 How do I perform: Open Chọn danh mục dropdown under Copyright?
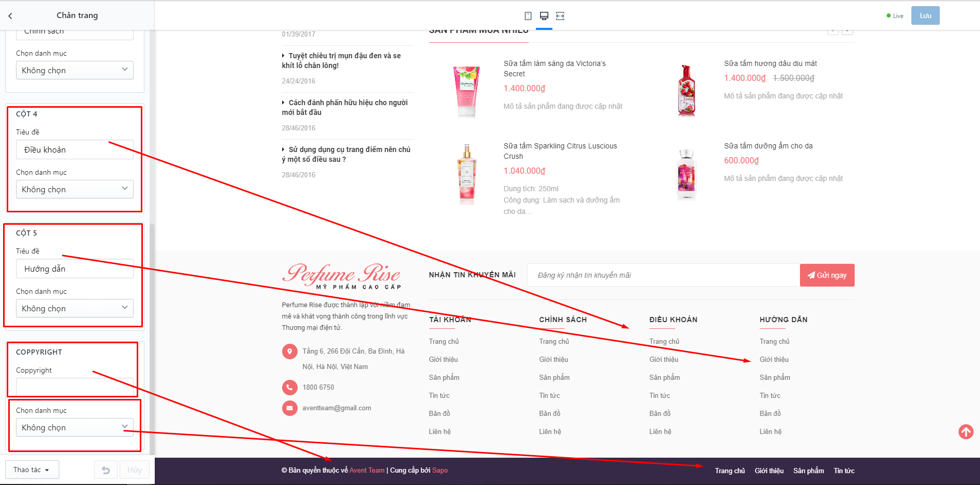75,427
